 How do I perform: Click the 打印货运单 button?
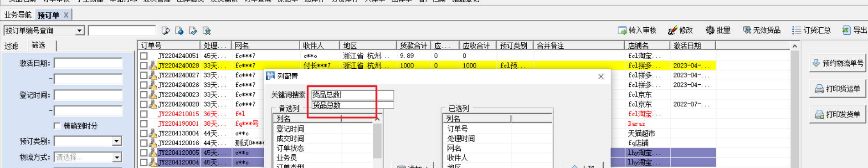pyautogui.click(x=838, y=89)
